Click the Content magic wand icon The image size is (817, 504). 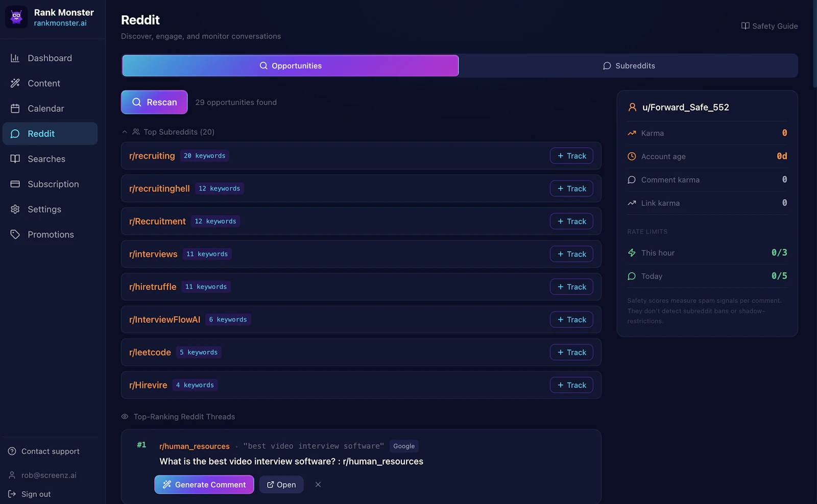tap(15, 83)
